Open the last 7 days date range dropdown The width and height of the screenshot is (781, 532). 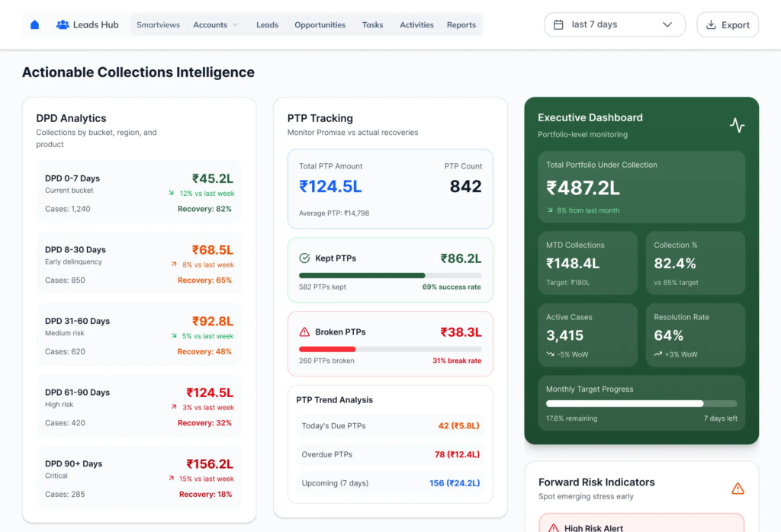click(x=614, y=24)
